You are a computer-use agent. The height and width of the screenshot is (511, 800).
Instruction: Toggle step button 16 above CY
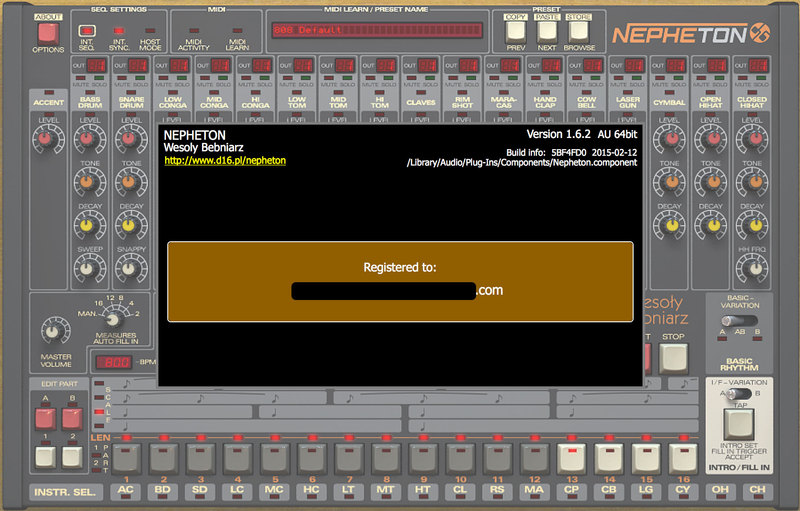click(683, 457)
